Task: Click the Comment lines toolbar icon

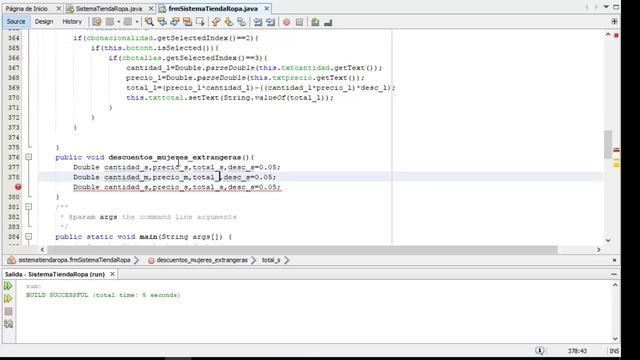Action: (315, 22)
